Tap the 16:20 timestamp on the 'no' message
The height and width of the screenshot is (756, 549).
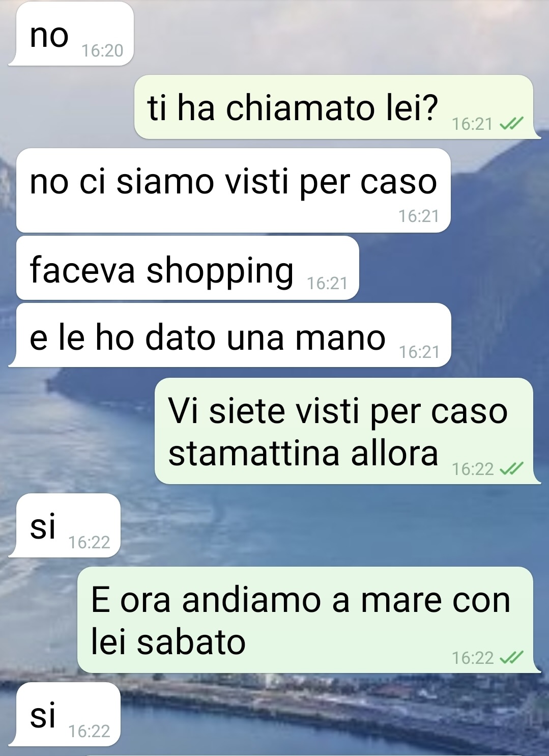click(x=102, y=50)
